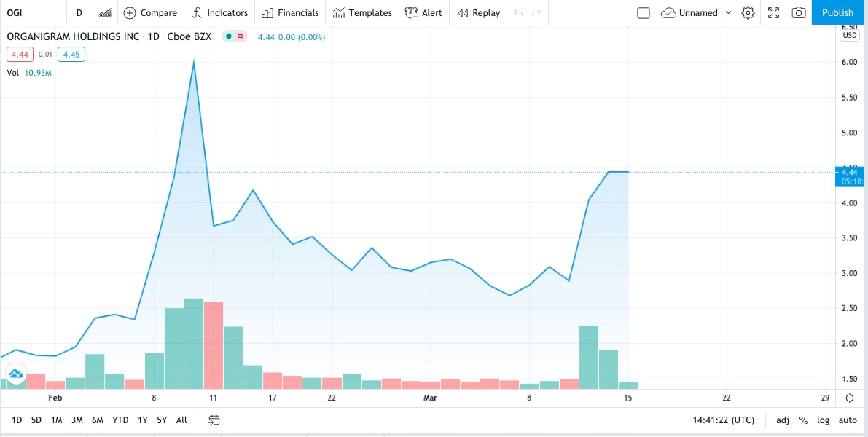The image size is (868, 437).
Task: Select the 5Y time range
Action: pyautogui.click(x=162, y=420)
